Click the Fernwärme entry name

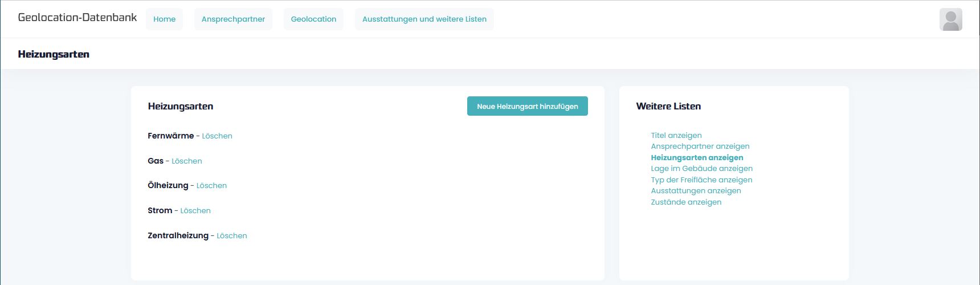point(170,136)
